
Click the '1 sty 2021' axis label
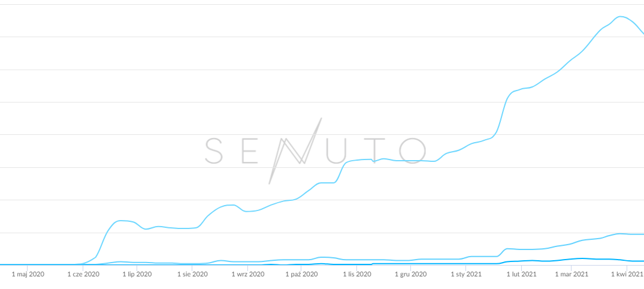[466, 275]
